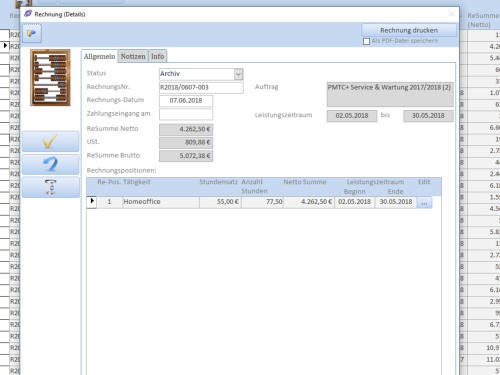
Task: Open the Info tab
Action: pyautogui.click(x=158, y=56)
